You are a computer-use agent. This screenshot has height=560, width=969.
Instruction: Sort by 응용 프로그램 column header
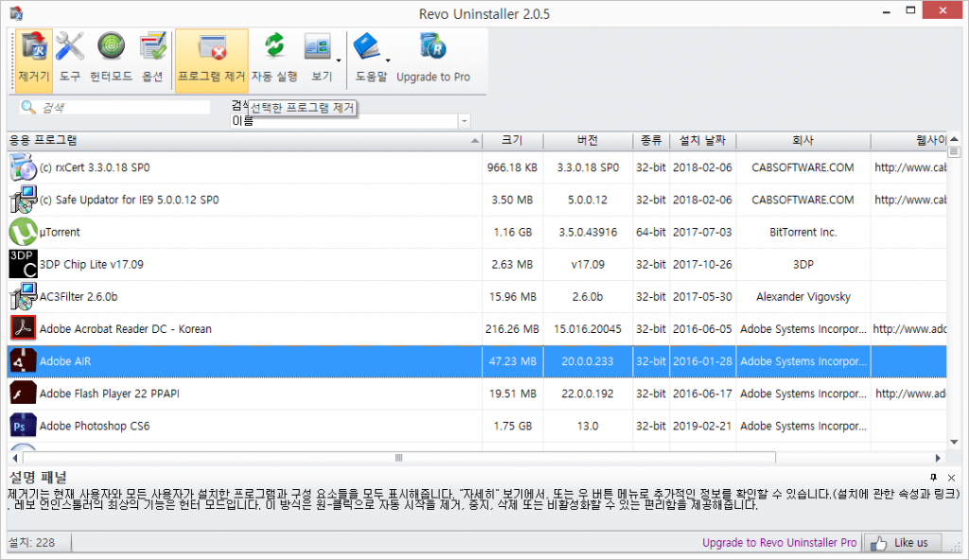(244, 141)
